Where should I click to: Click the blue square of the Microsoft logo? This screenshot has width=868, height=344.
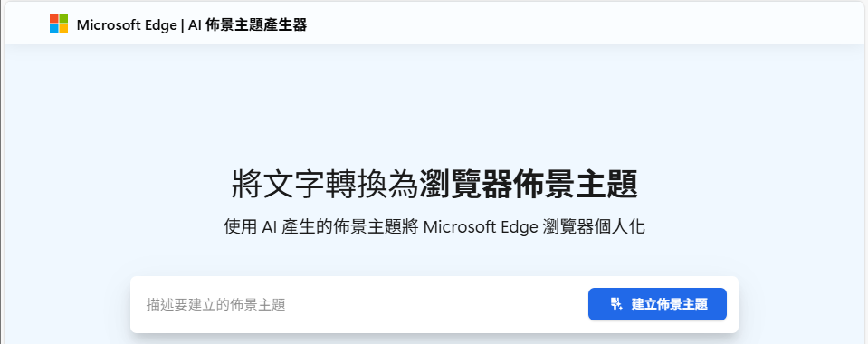53,29
